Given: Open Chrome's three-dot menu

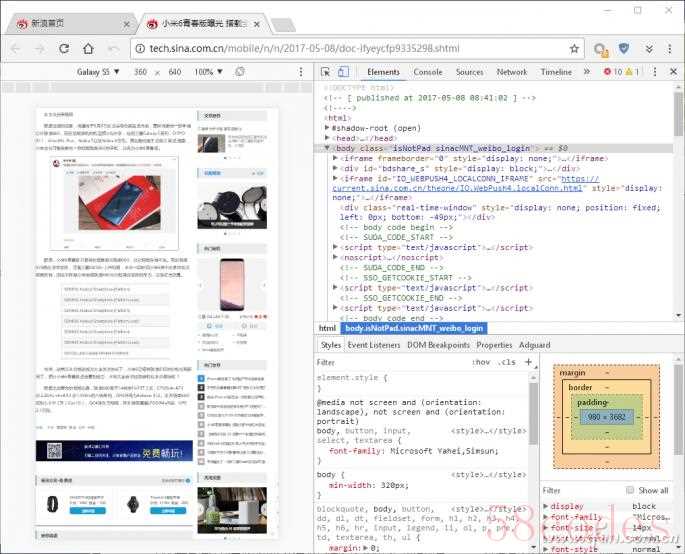Looking at the screenshot, I should pos(671,48).
